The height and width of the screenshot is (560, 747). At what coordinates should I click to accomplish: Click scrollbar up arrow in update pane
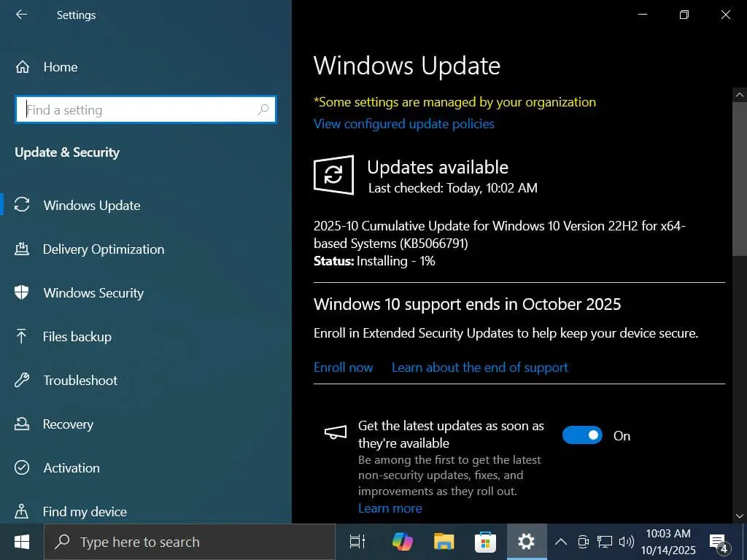point(739,95)
